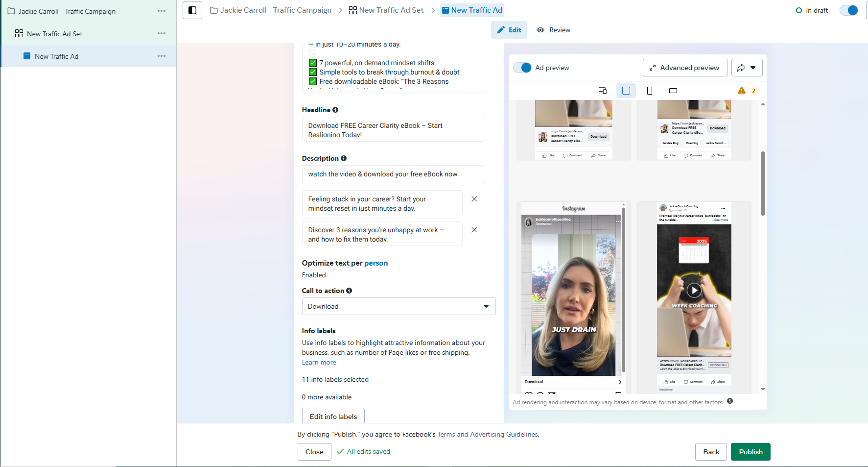Open options menu for New Traffic Ad Set
This screenshot has height=467, width=868.
pyautogui.click(x=162, y=33)
